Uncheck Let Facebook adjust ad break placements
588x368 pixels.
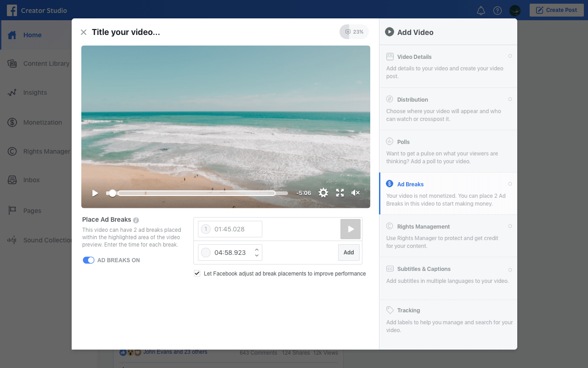[x=197, y=273]
